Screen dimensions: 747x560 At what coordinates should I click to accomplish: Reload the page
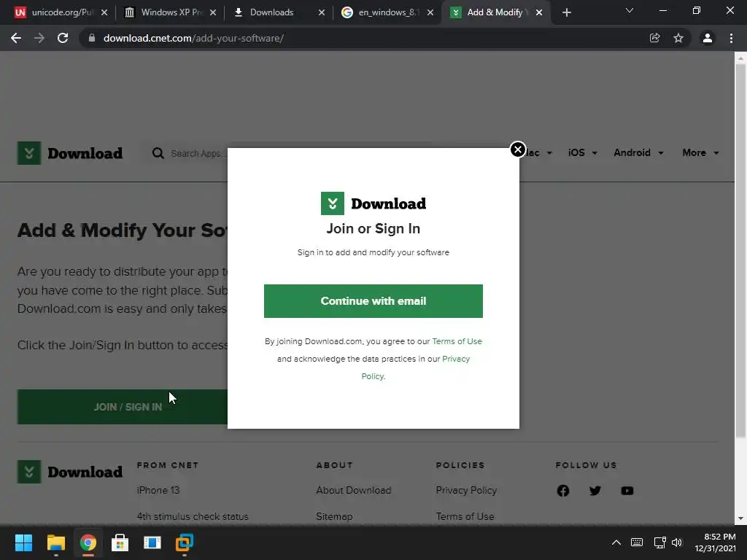(63, 38)
